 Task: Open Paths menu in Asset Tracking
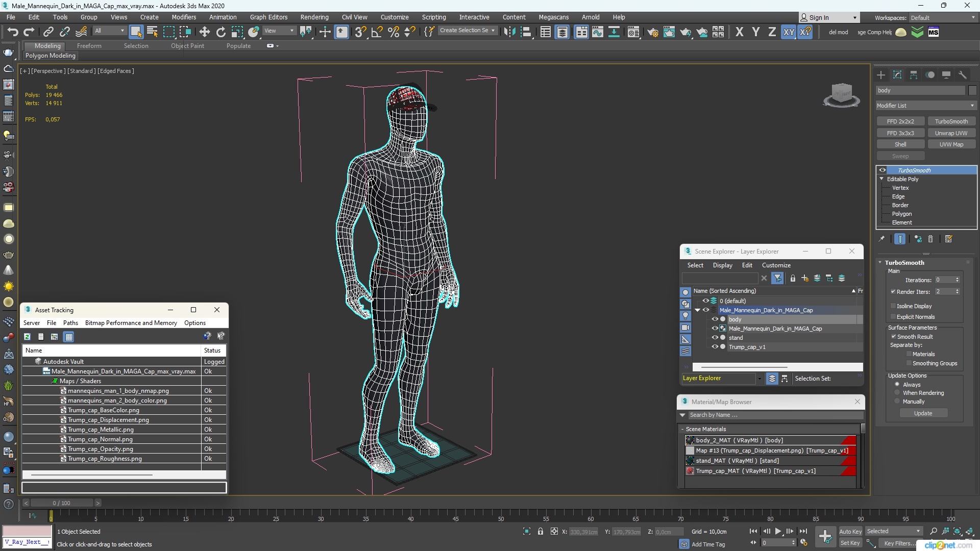click(x=70, y=323)
